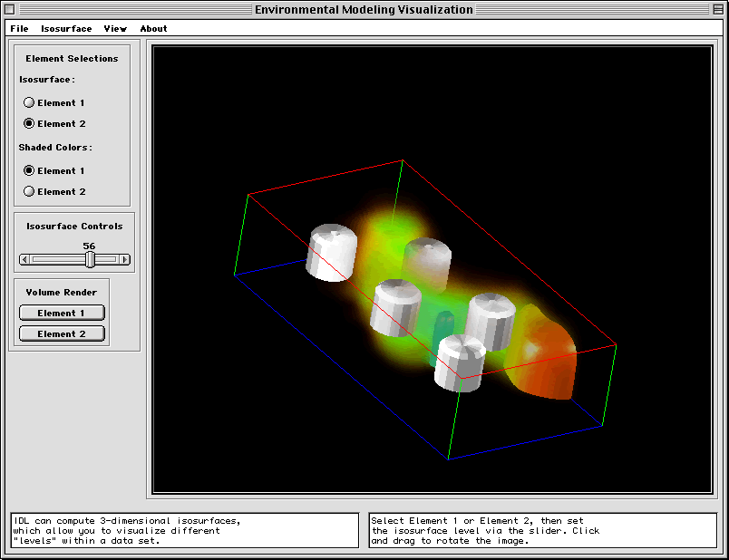
Task: Click the right arrow to raise isosurface level
Action: click(x=126, y=259)
